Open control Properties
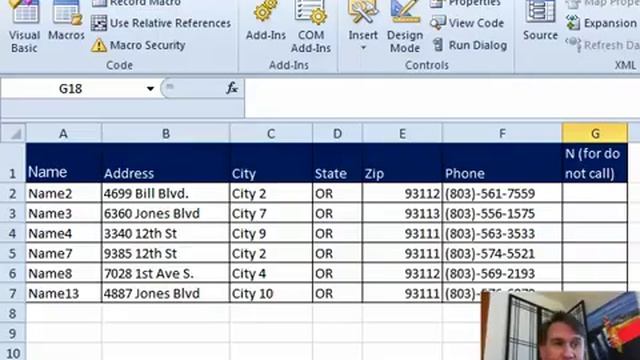 coord(466,4)
